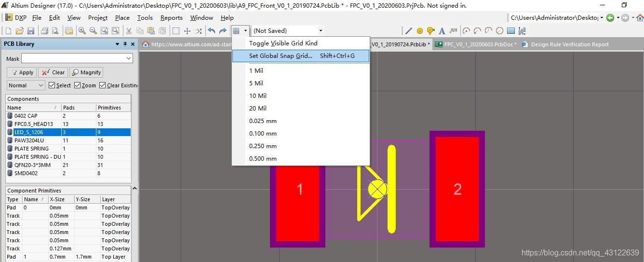
Task: Open the file path address dropdown
Action: 601,18
